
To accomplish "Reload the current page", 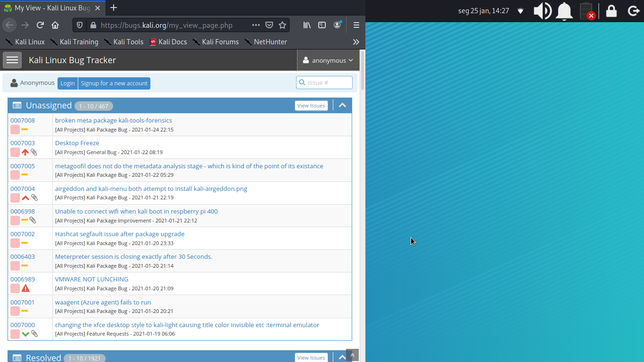I will [x=40, y=25].
